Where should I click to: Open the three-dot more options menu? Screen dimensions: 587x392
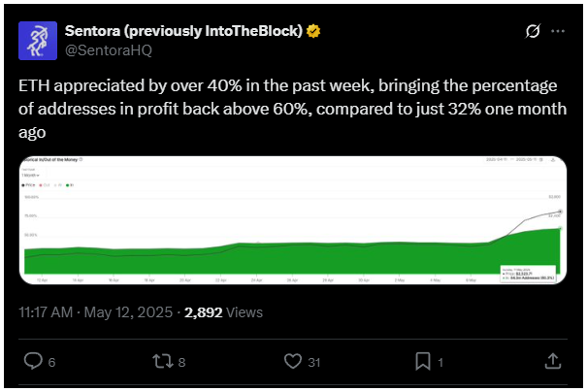point(558,31)
